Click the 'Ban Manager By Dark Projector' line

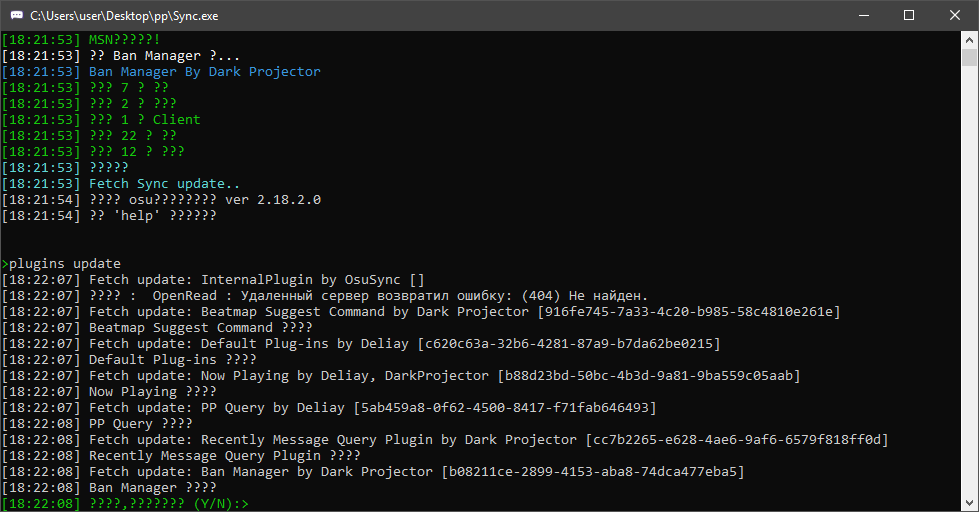[161, 72]
